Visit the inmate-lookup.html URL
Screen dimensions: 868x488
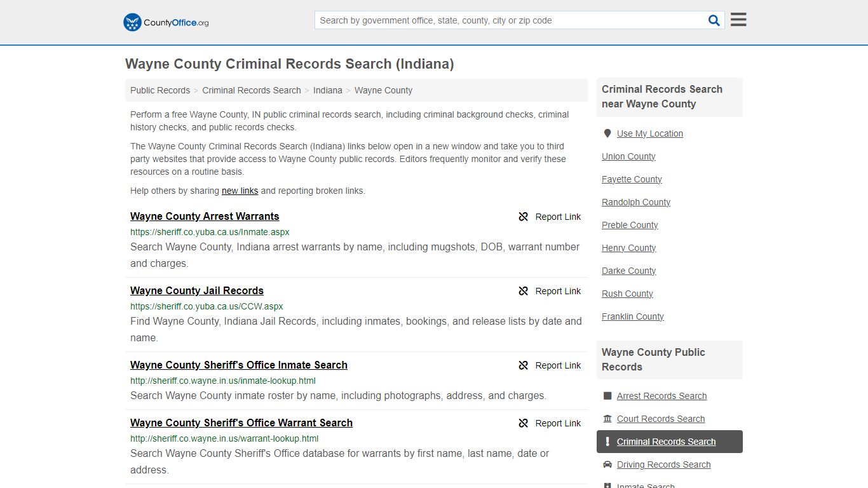click(223, 381)
